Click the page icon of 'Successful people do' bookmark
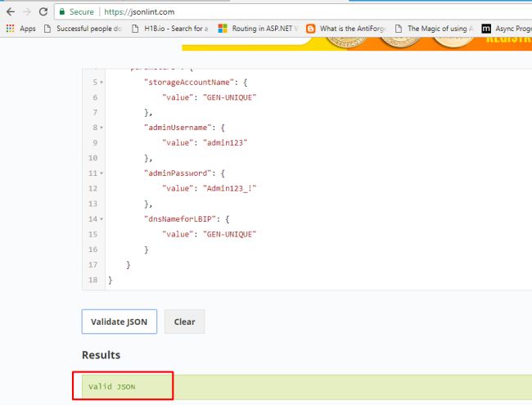The width and height of the screenshot is (532, 405). click(47, 29)
